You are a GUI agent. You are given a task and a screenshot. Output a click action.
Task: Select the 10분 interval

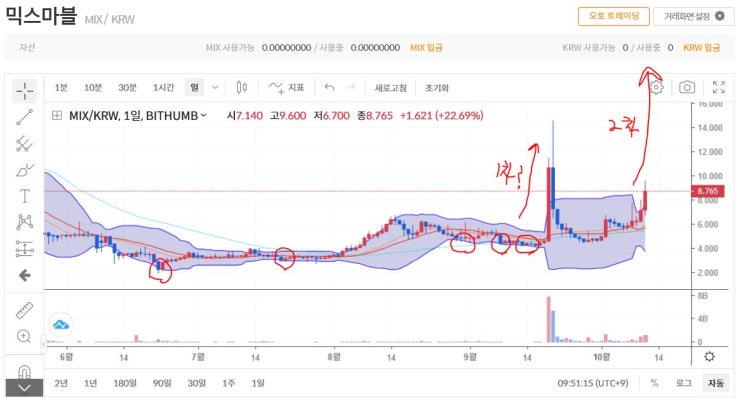93,88
